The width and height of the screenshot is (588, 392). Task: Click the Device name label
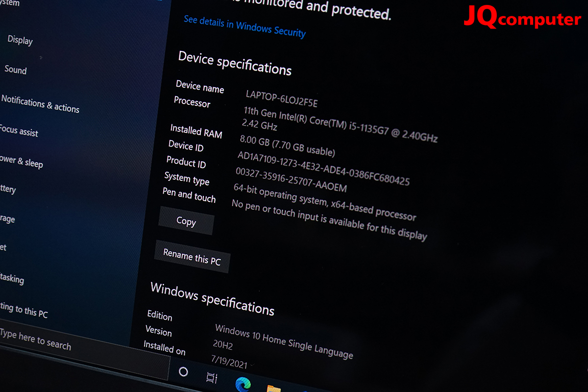click(x=200, y=86)
